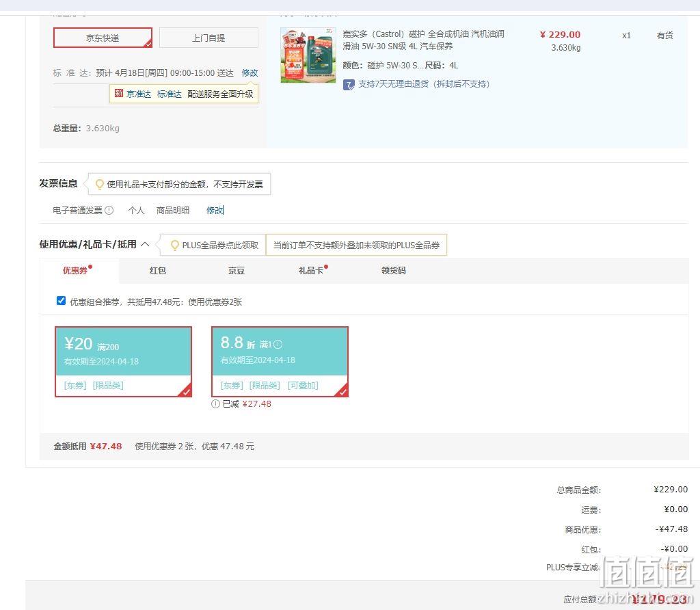Click the lightbulb icon beside PLUS全品券
This screenshot has width=700, height=610.
click(x=175, y=245)
